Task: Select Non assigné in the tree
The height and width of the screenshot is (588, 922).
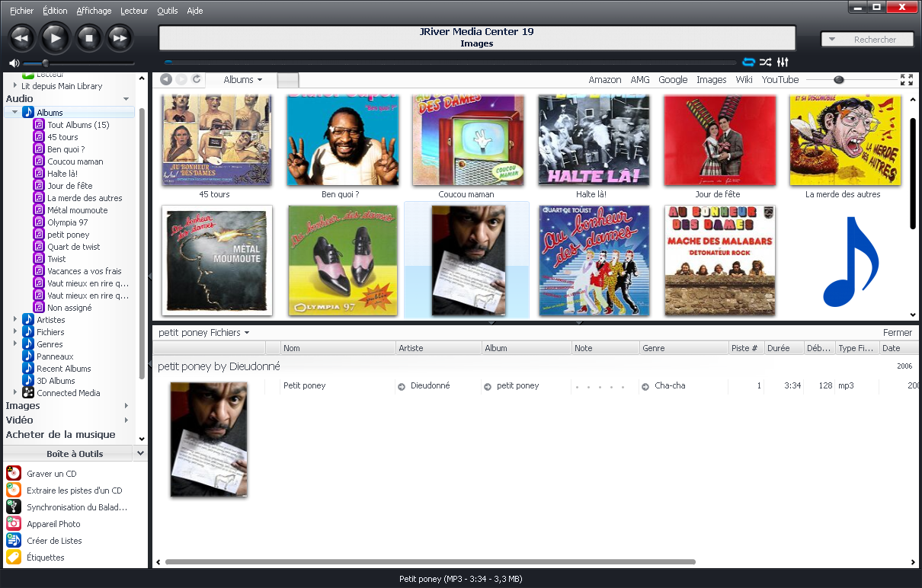Action: [x=69, y=308]
